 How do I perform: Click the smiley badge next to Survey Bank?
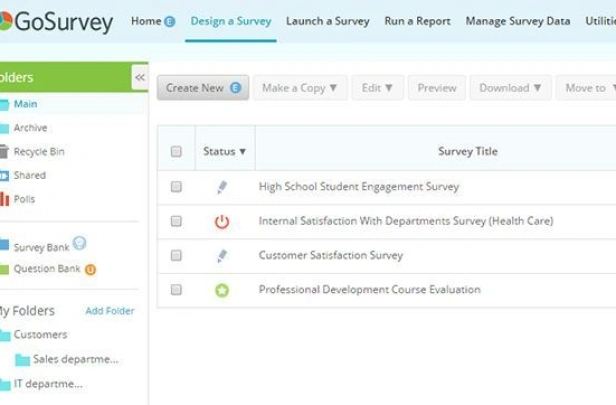coord(79,243)
